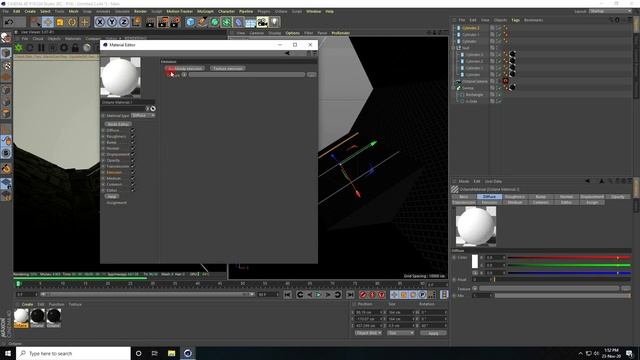Click the Texture emission button
640x360 pixels.
(228, 69)
